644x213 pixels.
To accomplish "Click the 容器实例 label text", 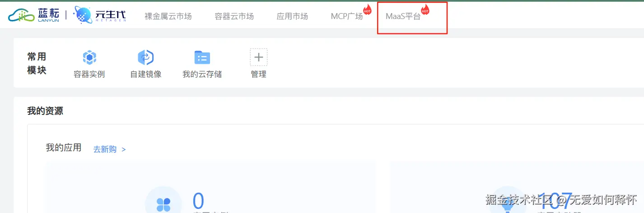I will (89, 74).
